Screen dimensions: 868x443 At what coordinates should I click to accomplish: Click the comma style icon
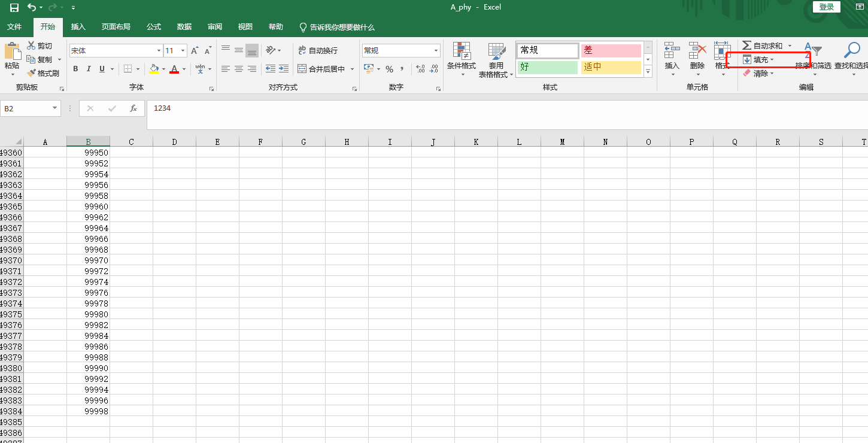[x=402, y=69]
